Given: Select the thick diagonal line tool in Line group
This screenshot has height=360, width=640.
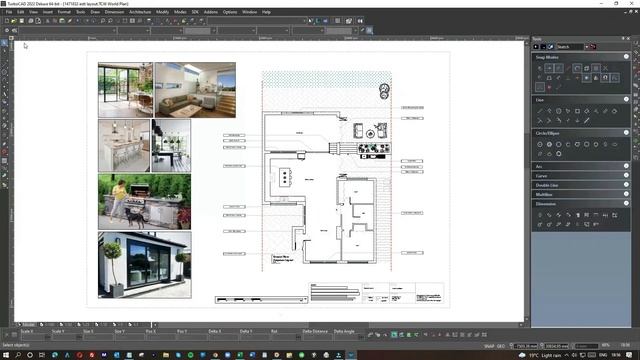Looking at the screenshot, I should click(587, 120).
